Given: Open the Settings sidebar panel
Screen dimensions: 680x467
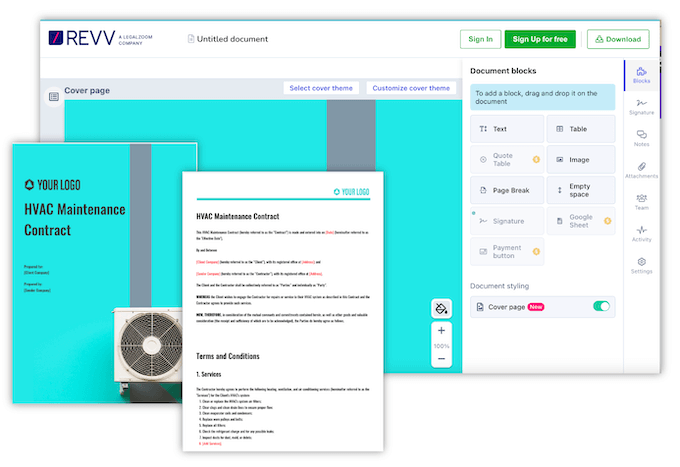Looking at the screenshot, I should coord(641,265).
